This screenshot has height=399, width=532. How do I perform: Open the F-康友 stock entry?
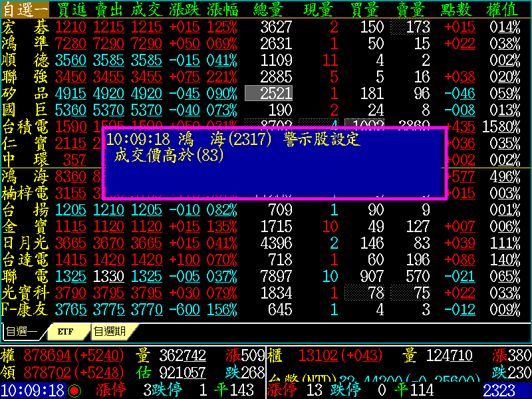coord(25,309)
